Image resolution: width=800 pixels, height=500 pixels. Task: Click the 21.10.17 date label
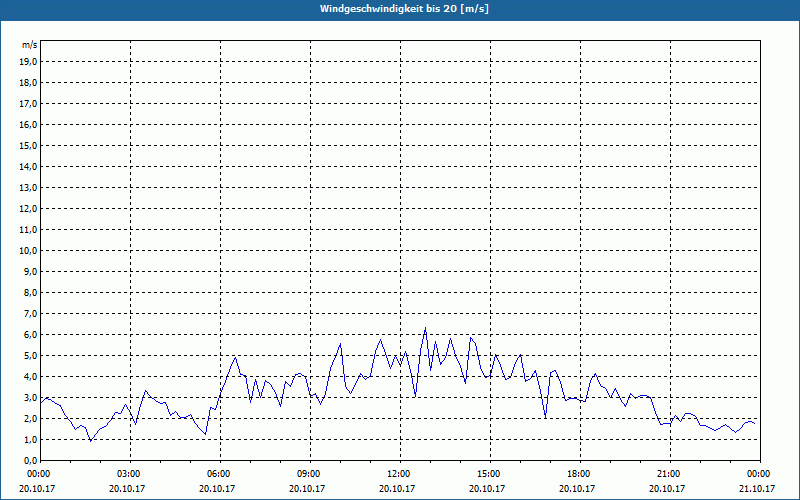click(757, 488)
